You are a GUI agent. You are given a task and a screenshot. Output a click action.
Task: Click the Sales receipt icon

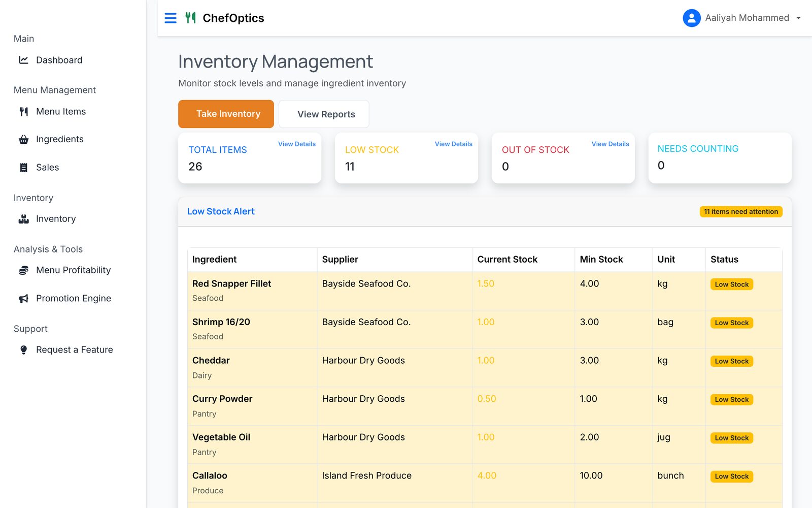pyautogui.click(x=23, y=168)
